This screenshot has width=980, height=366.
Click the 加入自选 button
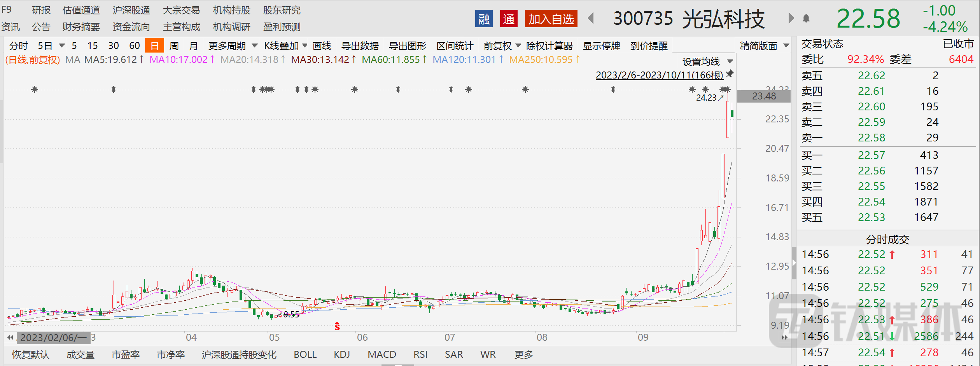[551, 19]
